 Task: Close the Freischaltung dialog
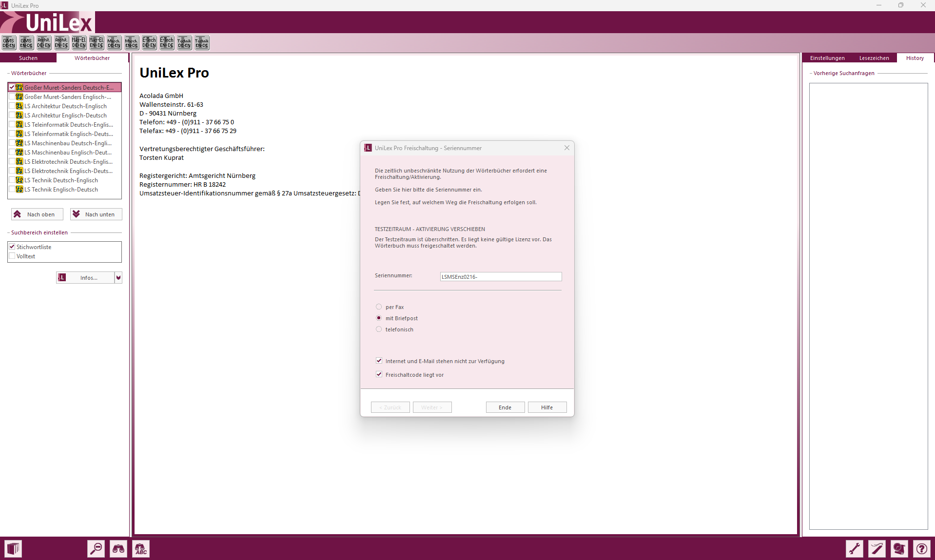click(567, 148)
